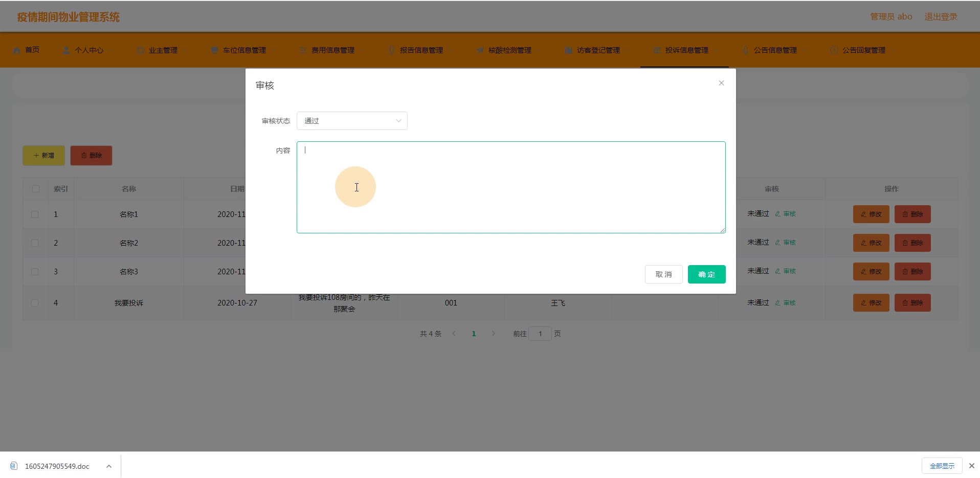Confirm the review with 确定

(x=707, y=274)
